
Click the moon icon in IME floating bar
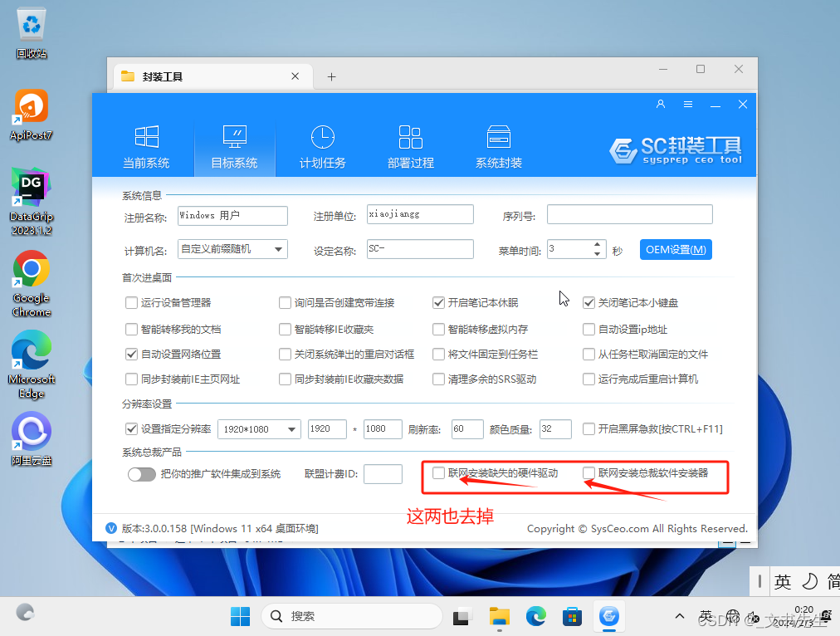pos(810,581)
